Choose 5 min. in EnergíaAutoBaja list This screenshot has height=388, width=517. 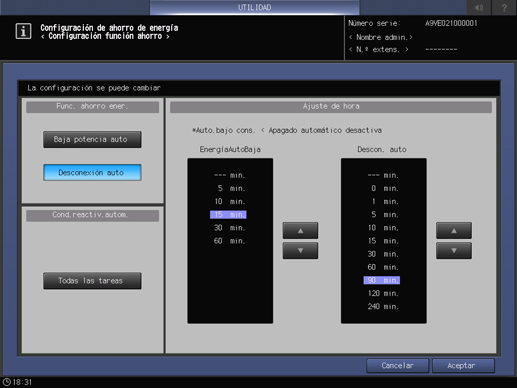(x=231, y=188)
